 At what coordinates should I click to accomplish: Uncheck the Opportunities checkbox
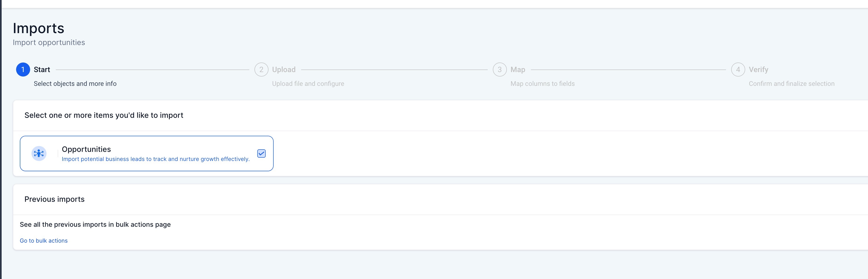coord(261,153)
